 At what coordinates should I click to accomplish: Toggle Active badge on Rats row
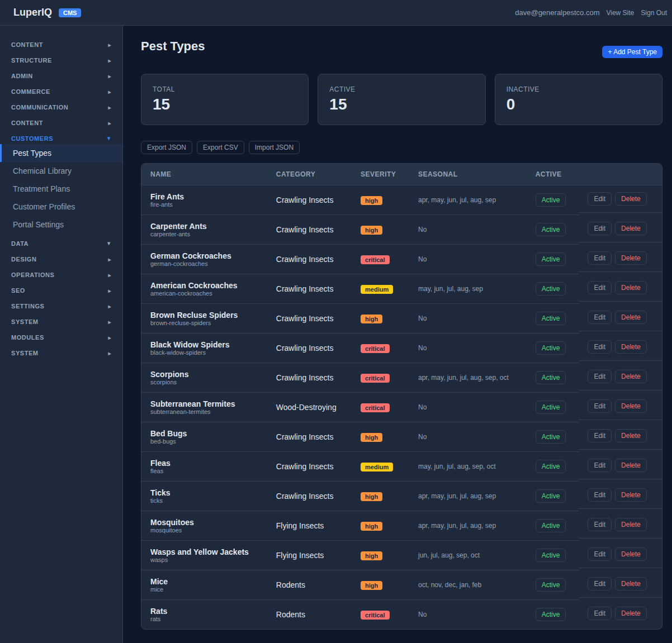coord(550,615)
